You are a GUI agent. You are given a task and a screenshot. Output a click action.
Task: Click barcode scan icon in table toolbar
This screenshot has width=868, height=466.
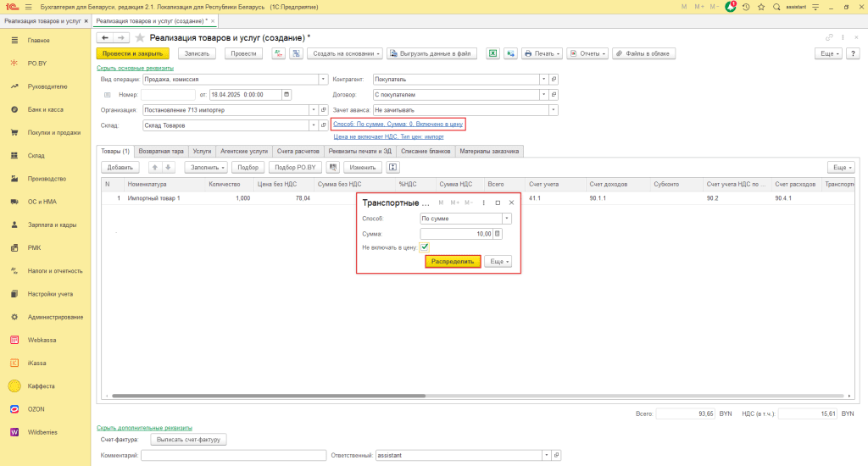pos(332,167)
